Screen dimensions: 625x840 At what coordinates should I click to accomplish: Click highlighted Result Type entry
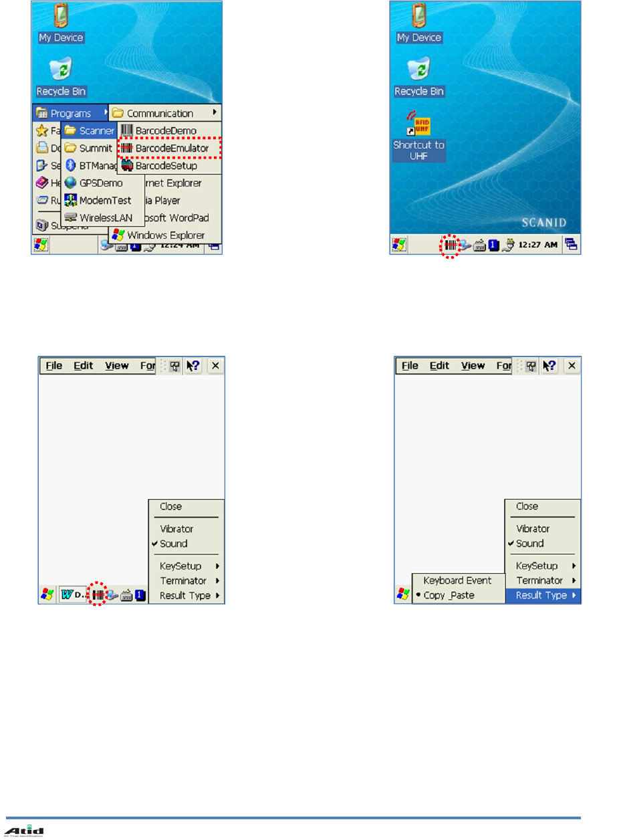543,595
